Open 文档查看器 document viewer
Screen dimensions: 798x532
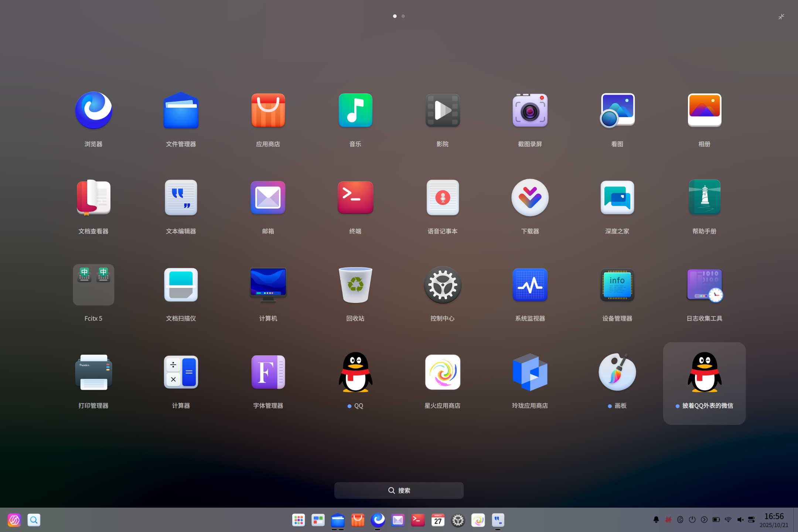click(x=93, y=198)
